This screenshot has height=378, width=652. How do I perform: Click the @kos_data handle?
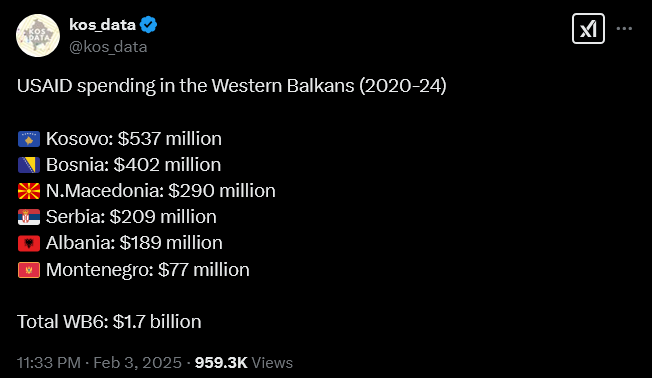(x=108, y=47)
